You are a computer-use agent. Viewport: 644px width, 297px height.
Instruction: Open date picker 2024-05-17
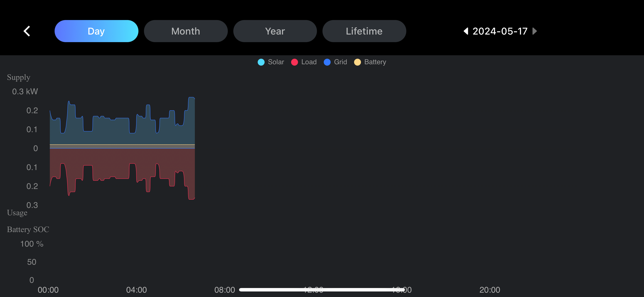(x=500, y=31)
